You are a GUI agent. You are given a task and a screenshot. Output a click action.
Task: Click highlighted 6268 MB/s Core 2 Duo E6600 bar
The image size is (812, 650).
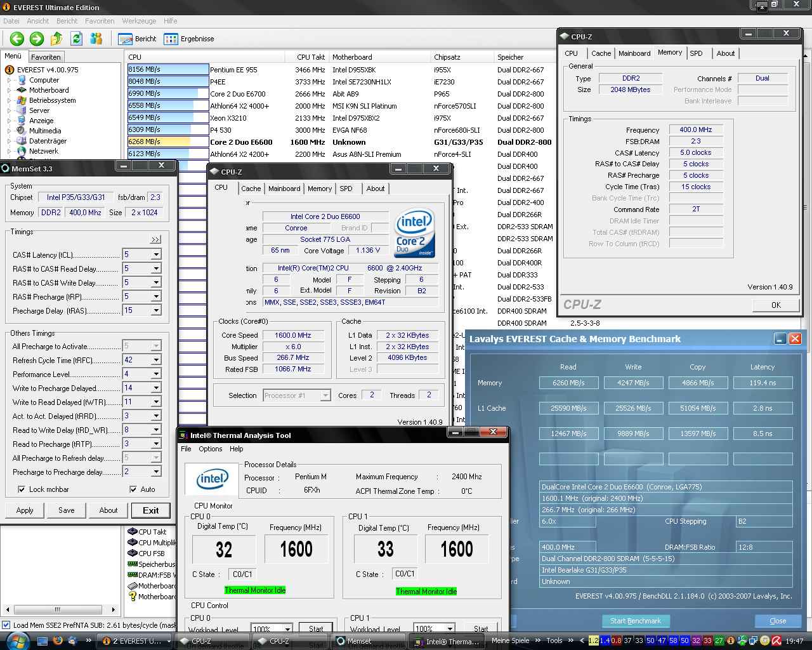pos(168,142)
